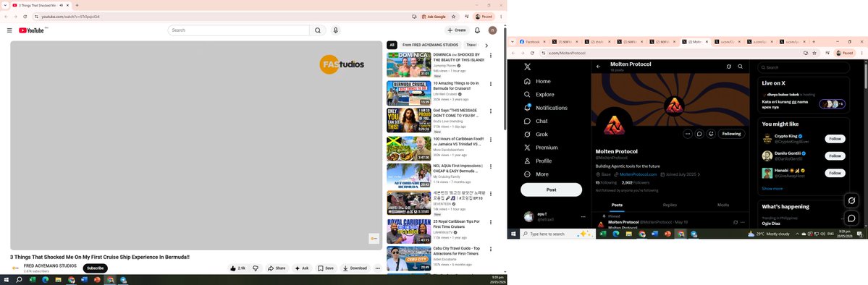The image size is (868, 285).
Task: Click the Create button on YouTube
Action: 457,30
